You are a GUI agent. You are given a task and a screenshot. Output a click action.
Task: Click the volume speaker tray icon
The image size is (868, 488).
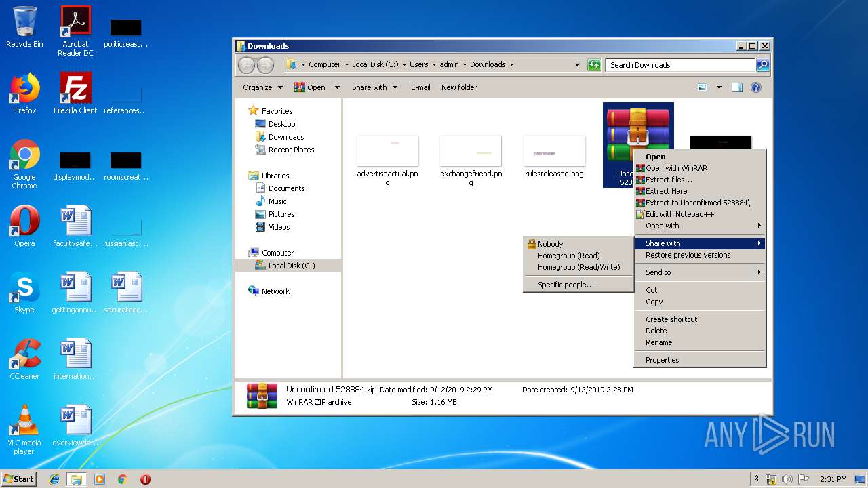pos(787,479)
